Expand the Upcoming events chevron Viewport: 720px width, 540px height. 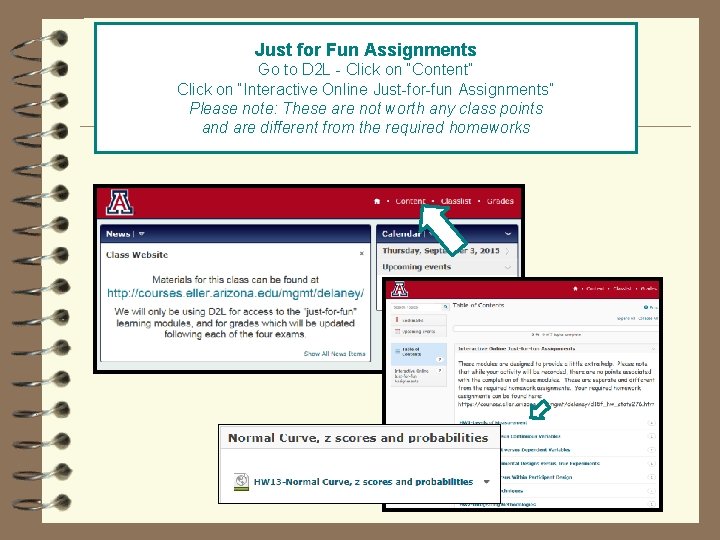tap(507, 267)
